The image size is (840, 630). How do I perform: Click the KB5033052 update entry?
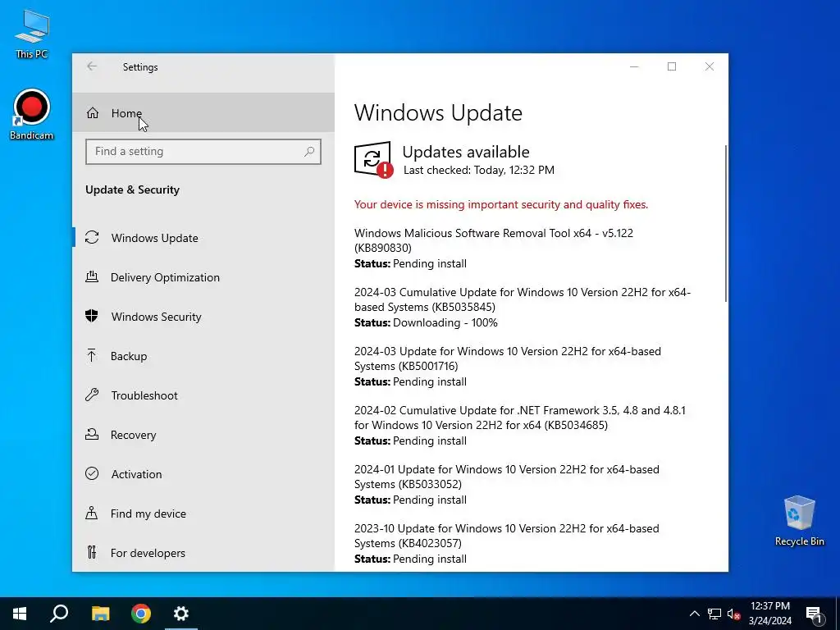pos(507,484)
